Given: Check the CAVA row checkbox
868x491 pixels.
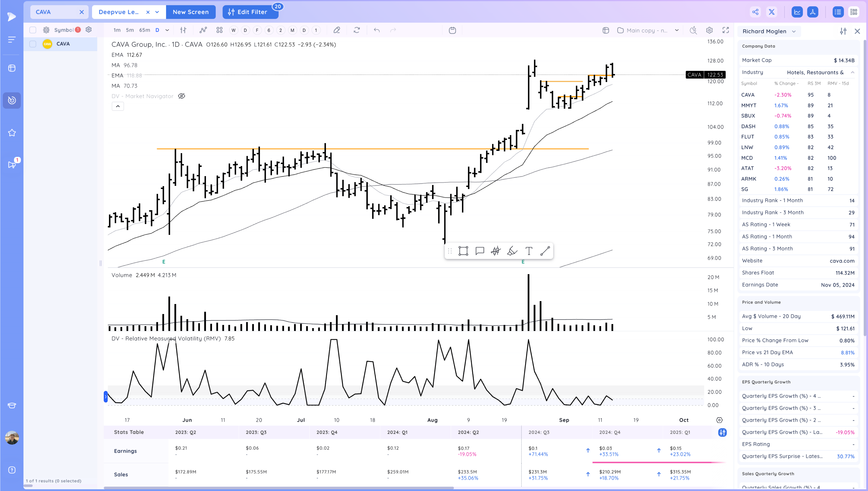Looking at the screenshot, I should pyautogui.click(x=33, y=44).
